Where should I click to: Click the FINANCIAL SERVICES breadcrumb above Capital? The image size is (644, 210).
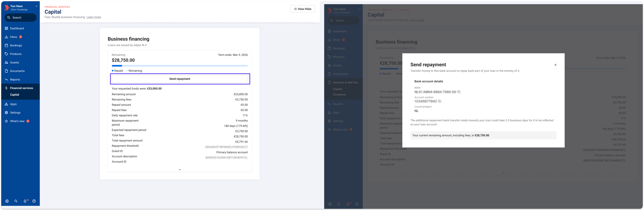57,7
